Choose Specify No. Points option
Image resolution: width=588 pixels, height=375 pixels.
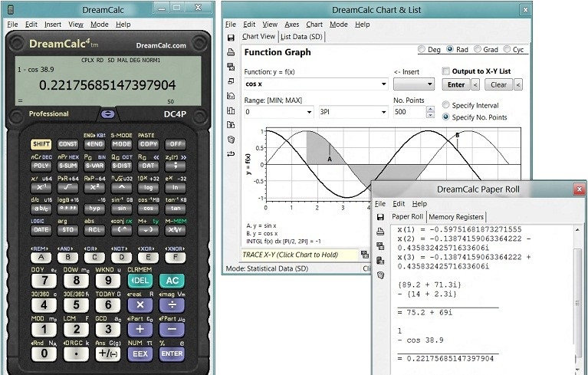tap(446, 117)
